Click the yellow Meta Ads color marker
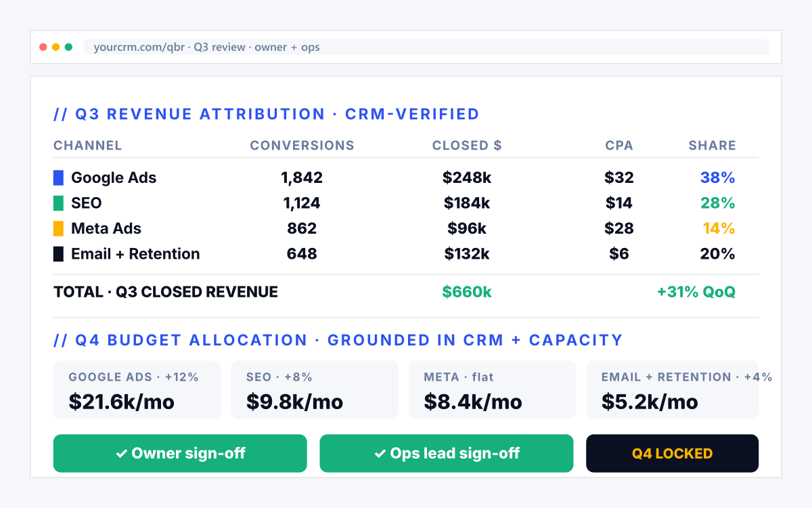The height and width of the screenshot is (508, 812). point(58,229)
